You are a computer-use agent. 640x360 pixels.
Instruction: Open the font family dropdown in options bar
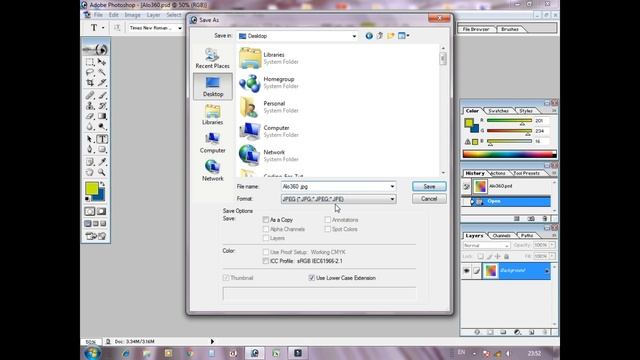pos(180,28)
